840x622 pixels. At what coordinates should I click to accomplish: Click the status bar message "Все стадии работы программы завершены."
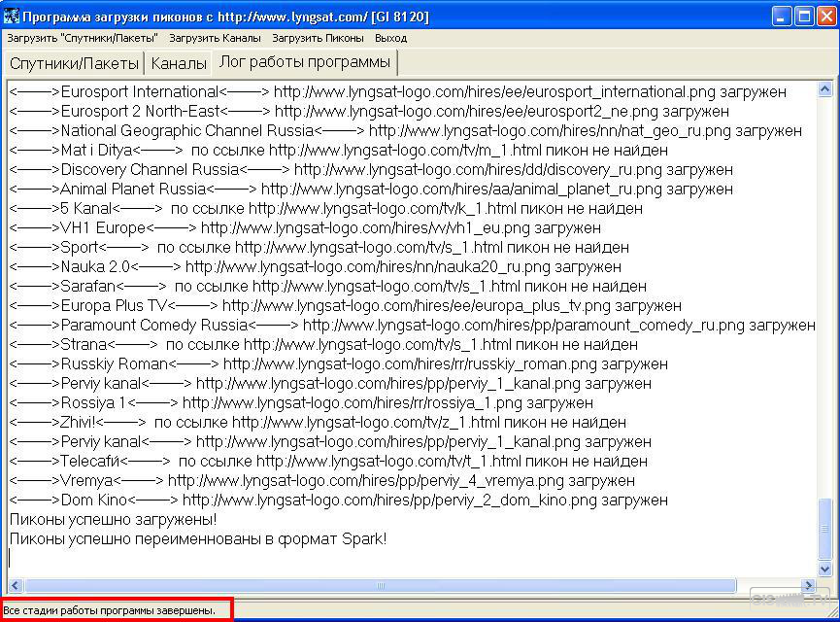109,610
